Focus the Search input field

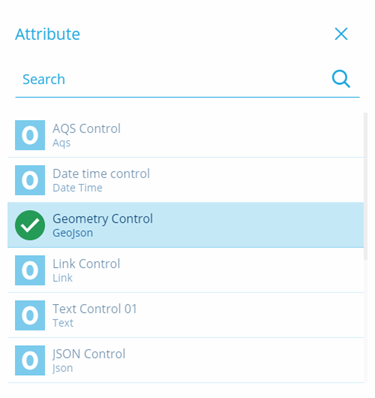173,79
